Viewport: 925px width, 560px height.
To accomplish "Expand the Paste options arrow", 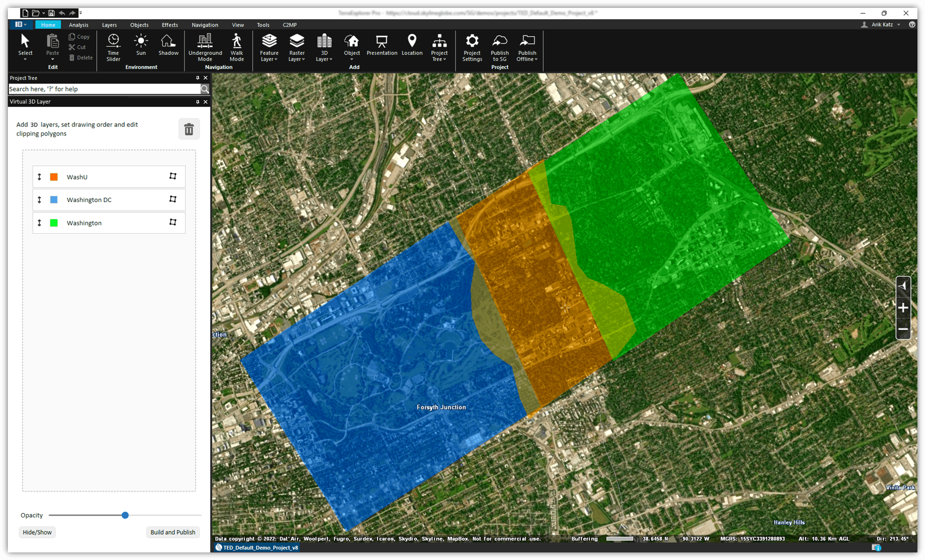I will [52, 59].
